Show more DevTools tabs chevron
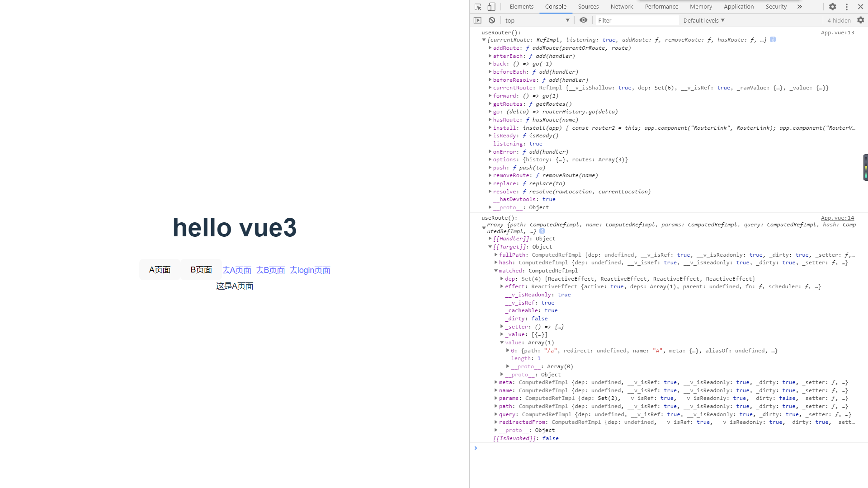The height and width of the screenshot is (488, 868). pos(799,7)
